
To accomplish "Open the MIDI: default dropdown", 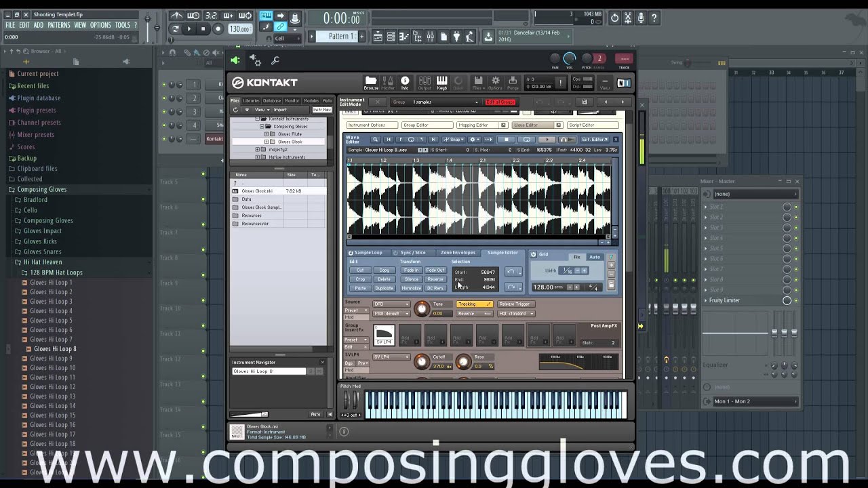I will tap(391, 314).
